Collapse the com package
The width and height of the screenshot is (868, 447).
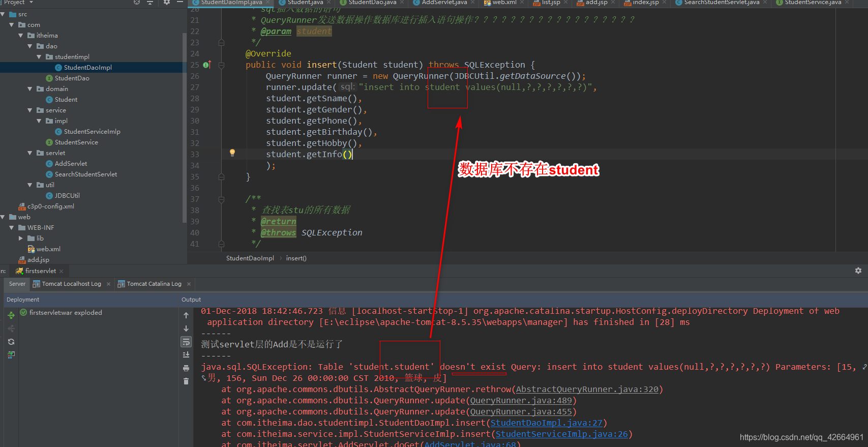12,25
